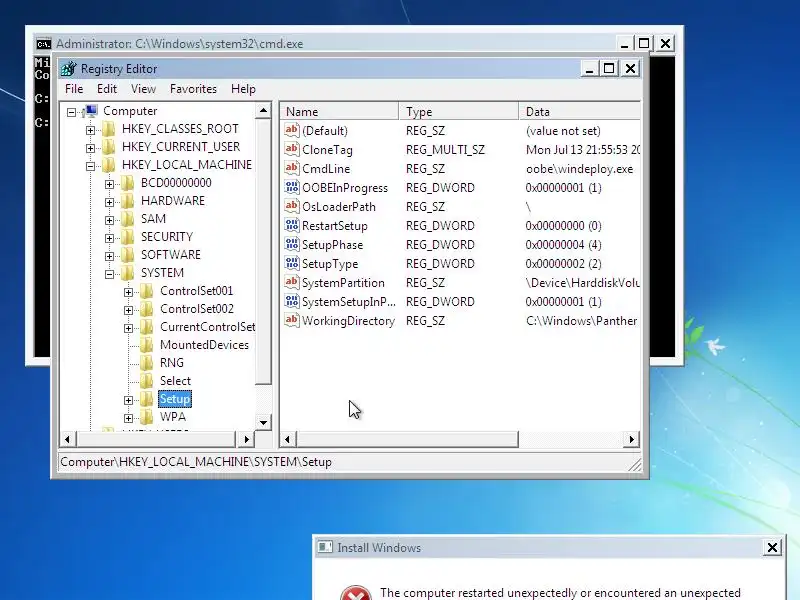This screenshot has height=600, width=800.
Task: Expand the HARDWARE key
Action: (109, 202)
